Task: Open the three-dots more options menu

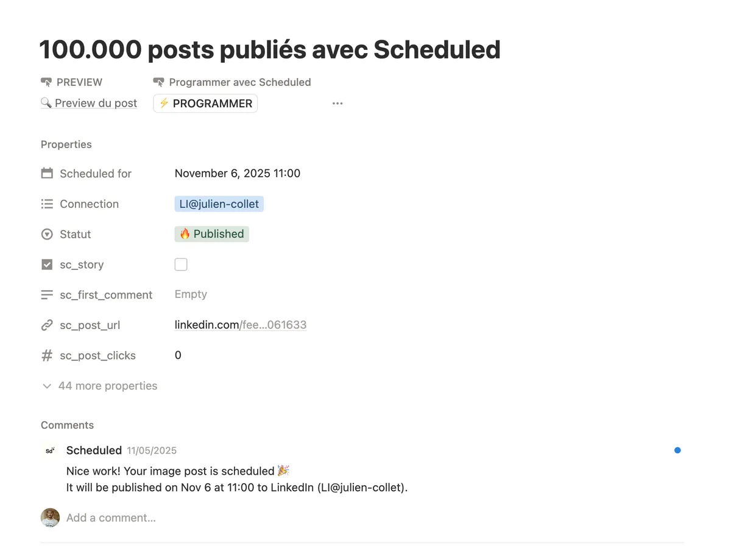Action: 337,104
